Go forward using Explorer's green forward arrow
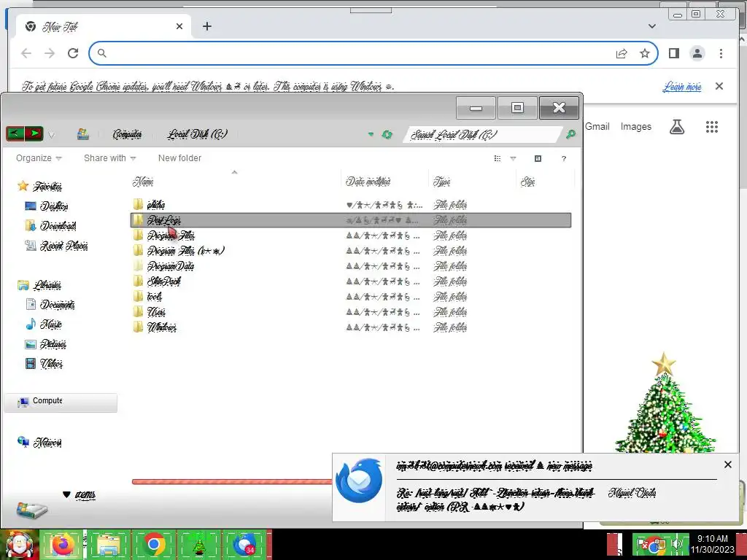This screenshot has width=747, height=560. [34, 134]
